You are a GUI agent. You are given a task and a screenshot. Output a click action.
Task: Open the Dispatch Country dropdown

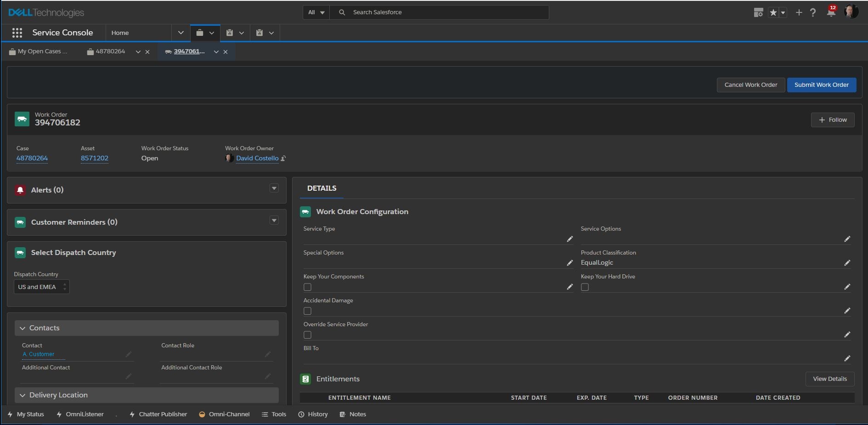(41, 287)
